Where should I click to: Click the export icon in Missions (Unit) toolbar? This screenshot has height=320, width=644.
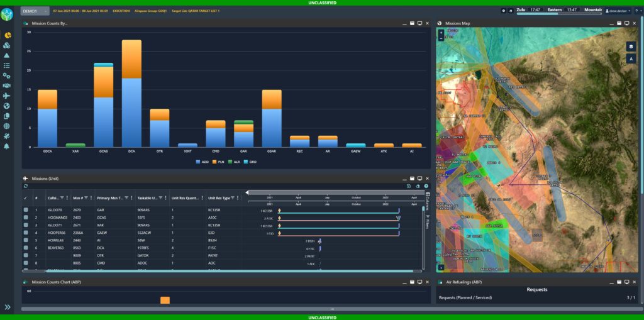coord(418,186)
